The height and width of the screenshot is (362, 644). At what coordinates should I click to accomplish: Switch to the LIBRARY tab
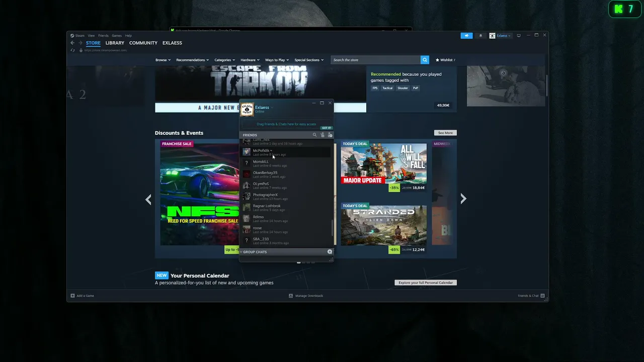point(115,43)
